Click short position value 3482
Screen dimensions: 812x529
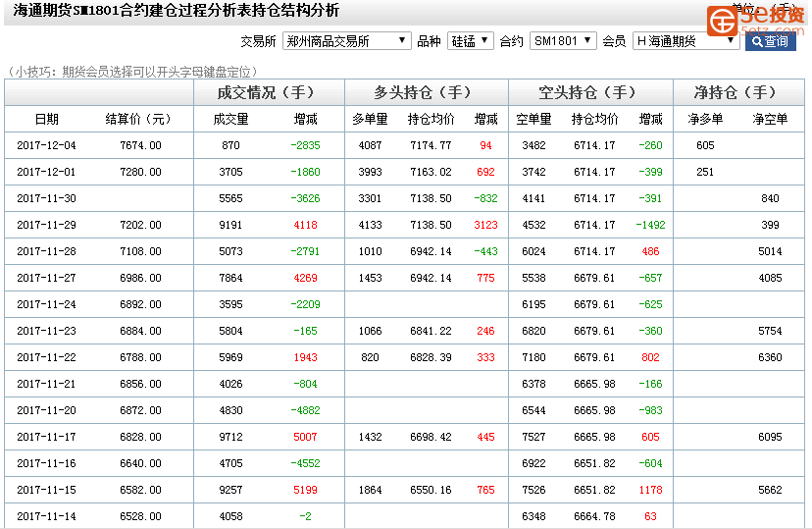tap(533, 145)
